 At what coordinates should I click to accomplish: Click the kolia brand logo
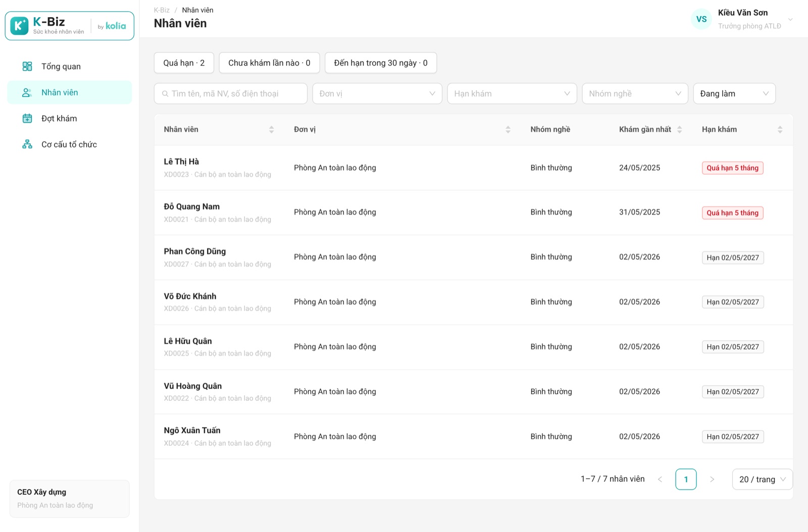pos(116,26)
